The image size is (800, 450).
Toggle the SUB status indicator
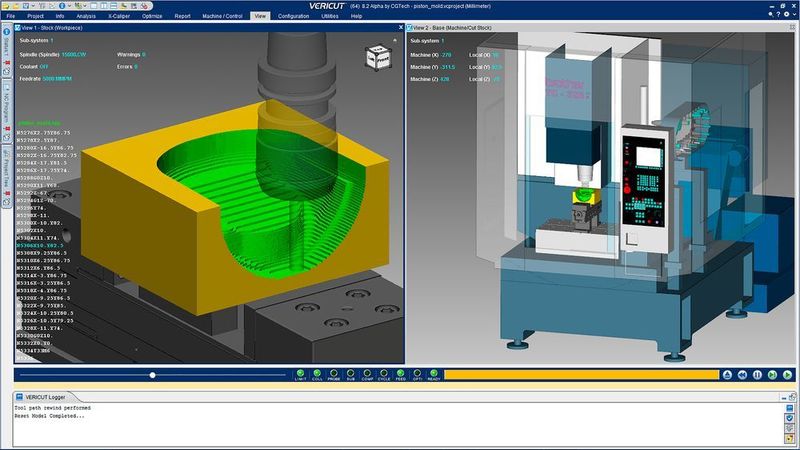tap(351, 375)
